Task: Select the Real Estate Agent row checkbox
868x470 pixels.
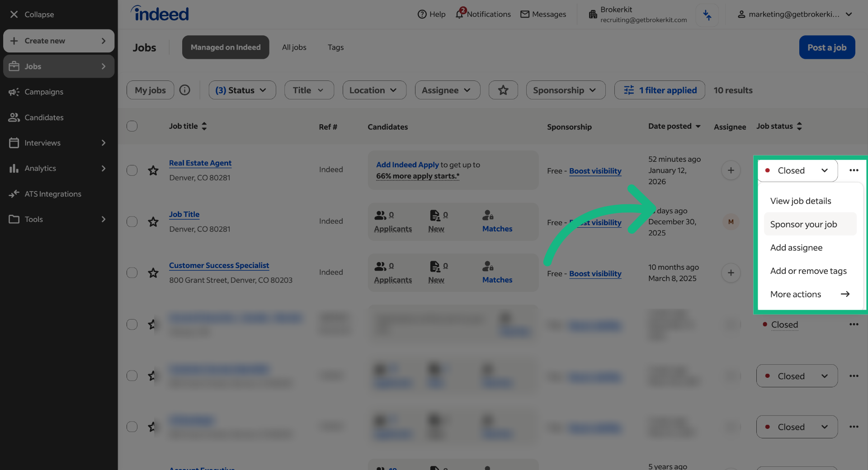Action: [x=132, y=170]
